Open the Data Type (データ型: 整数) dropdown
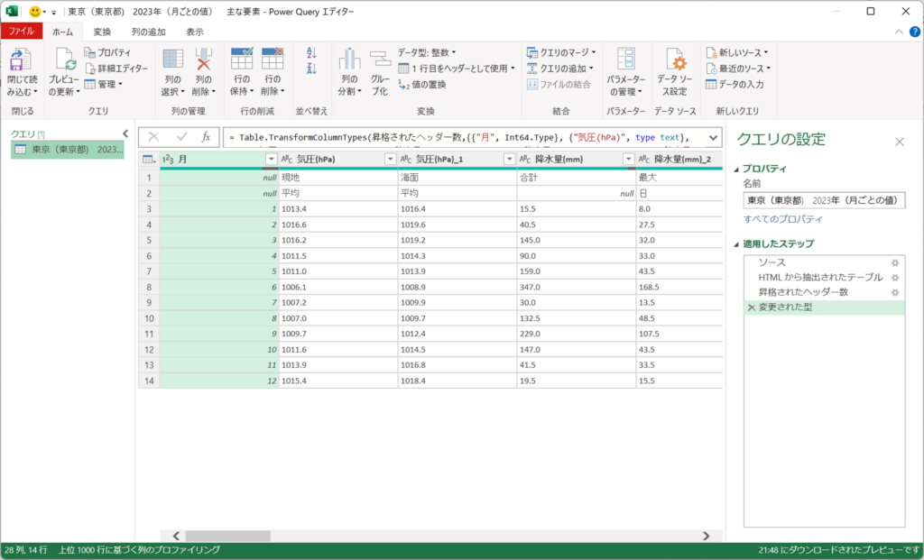The height and width of the screenshot is (560, 924). 427,52
